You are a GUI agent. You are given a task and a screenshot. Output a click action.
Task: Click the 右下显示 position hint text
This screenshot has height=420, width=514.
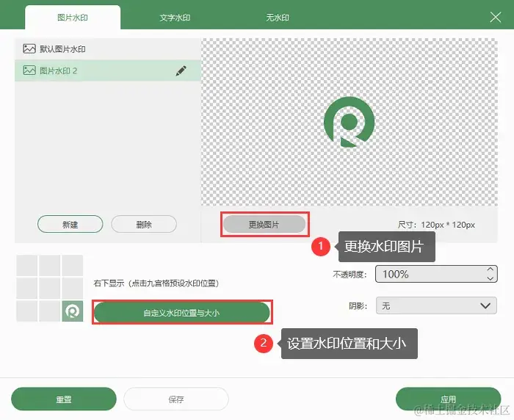click(x=156, y=283)
